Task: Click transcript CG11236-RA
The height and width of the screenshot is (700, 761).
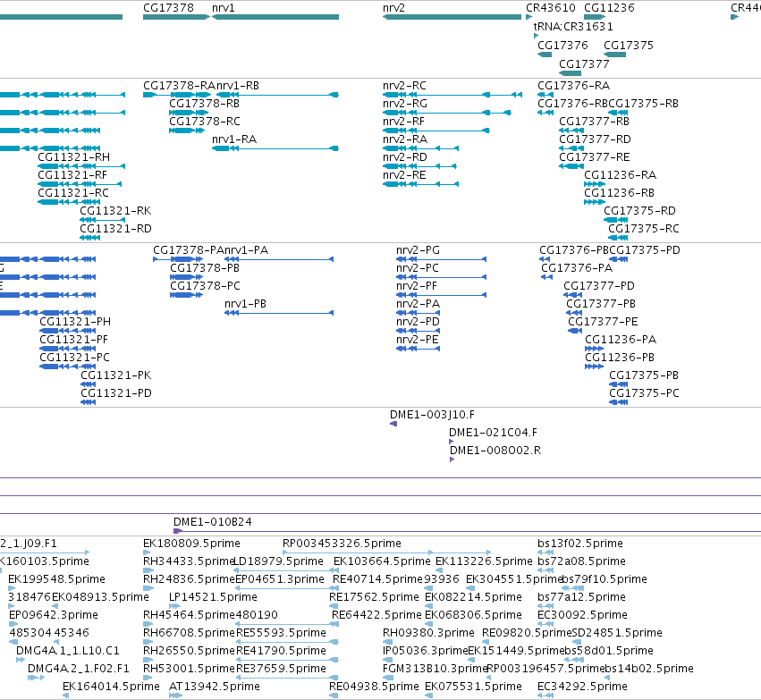Action: pos(595,184)
